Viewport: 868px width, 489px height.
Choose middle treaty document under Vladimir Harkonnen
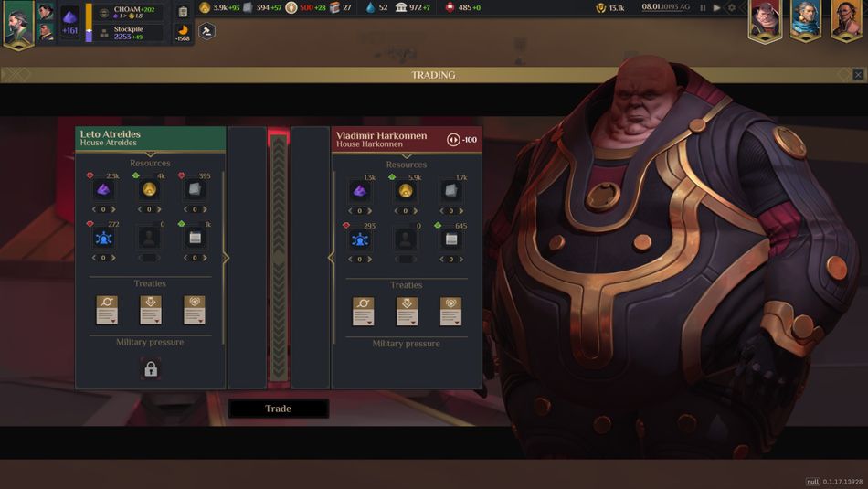407,312
